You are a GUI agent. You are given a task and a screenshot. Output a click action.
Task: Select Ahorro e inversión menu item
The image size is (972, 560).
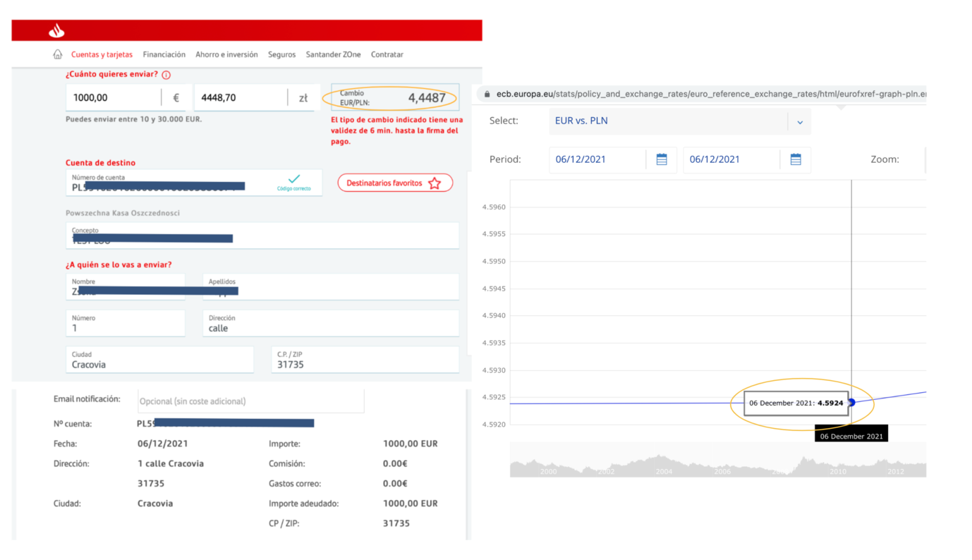coord(226,54)
